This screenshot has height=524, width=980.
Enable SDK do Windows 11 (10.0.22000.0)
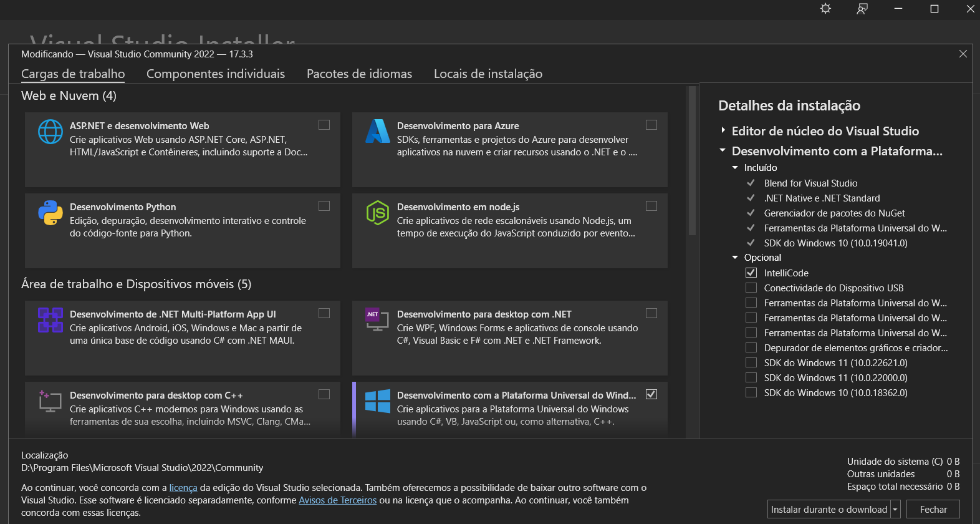point(751,377)
